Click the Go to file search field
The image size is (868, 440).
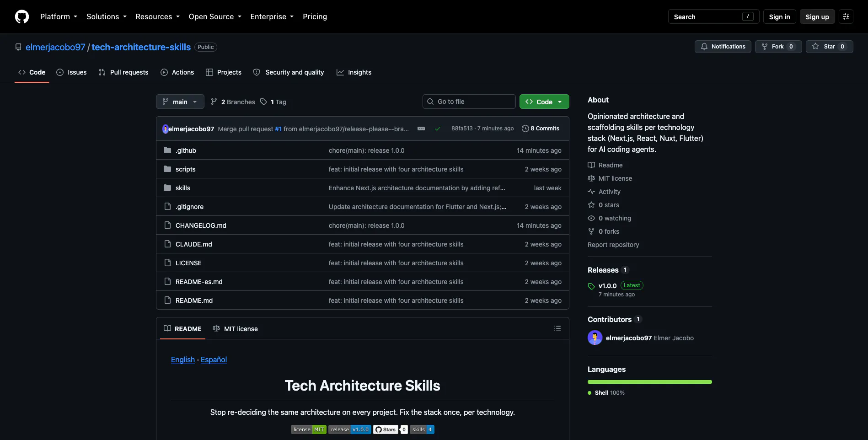469,102
